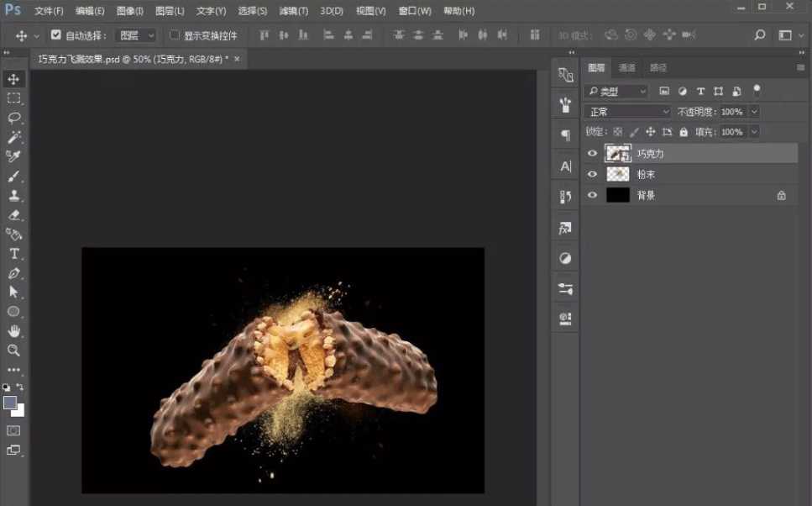This screenshot has width=812, height=506.
Task: Expand the 不透明度 opacity dropdown arrow
Action: click(x=754, y=112)
